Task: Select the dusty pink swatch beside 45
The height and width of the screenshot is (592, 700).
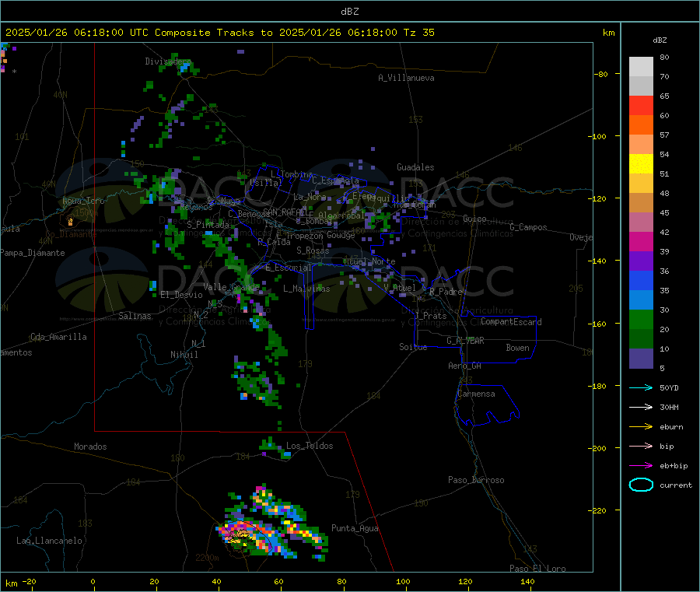Action: pyautogui.click(x=641, y=222)
